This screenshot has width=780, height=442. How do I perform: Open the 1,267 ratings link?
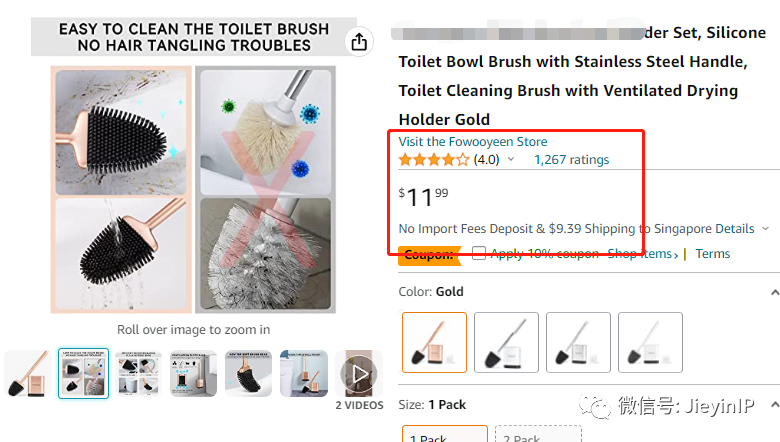571,160
